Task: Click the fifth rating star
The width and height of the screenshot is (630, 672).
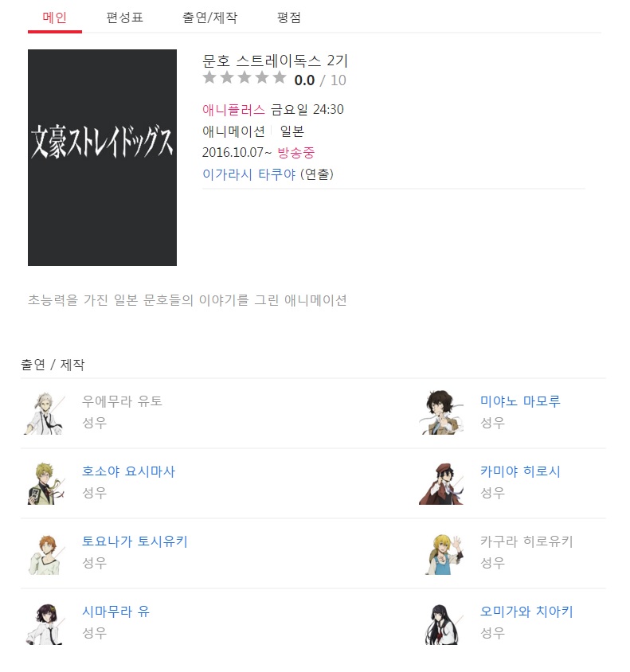Action: coord(280,77)
